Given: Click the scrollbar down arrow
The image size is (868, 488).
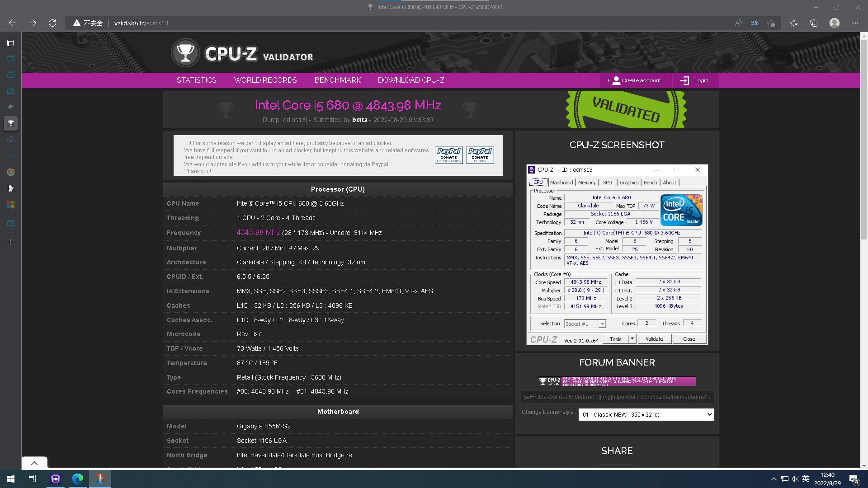Looking at the screenshot, I should coord(864,465).
